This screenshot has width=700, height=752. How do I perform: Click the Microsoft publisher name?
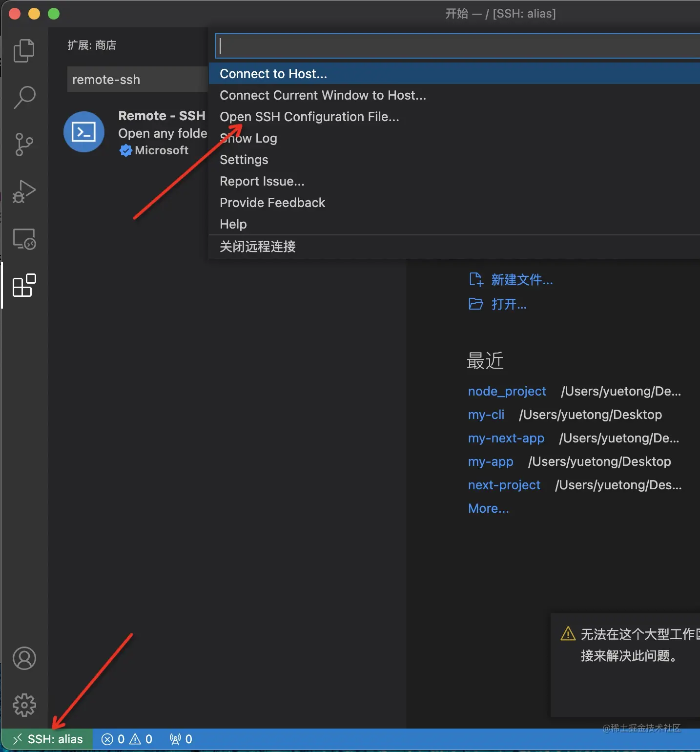point(162,150)
